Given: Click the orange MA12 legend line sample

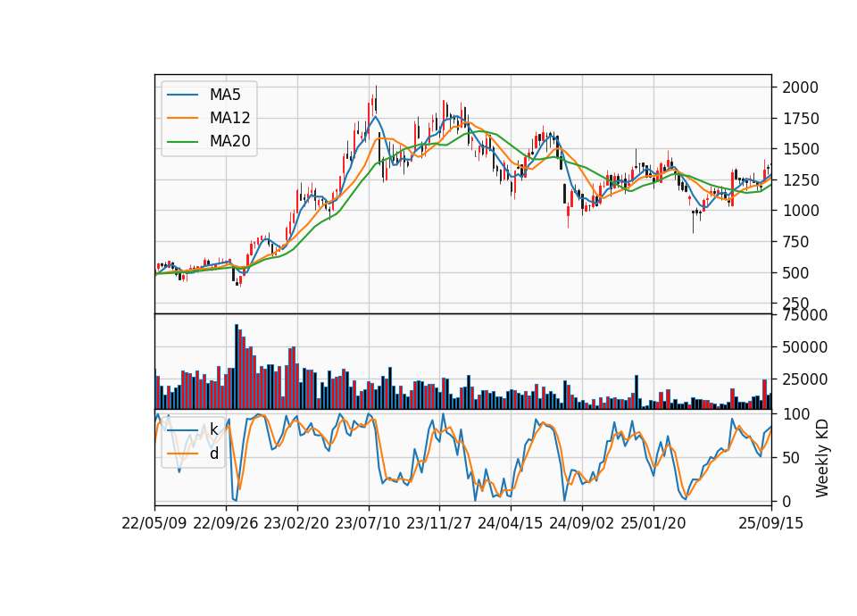Looking at the screenshot, I should point(182,119).
